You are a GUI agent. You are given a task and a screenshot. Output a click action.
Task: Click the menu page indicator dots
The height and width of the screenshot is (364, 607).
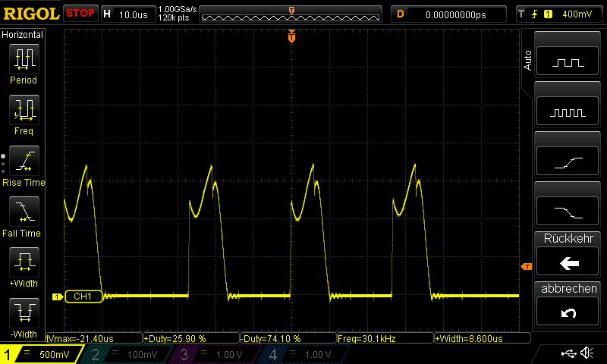click(3, 163)
